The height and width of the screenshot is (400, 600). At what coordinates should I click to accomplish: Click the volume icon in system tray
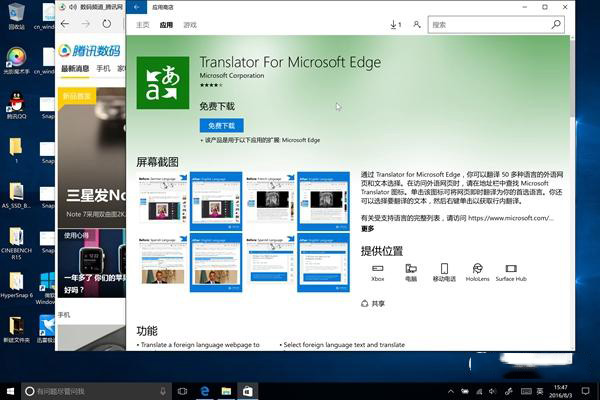point(492,391)
